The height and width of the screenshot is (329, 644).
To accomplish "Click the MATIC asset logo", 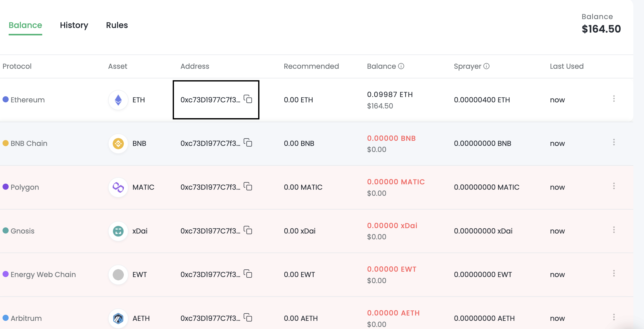I will pos(118,187).
